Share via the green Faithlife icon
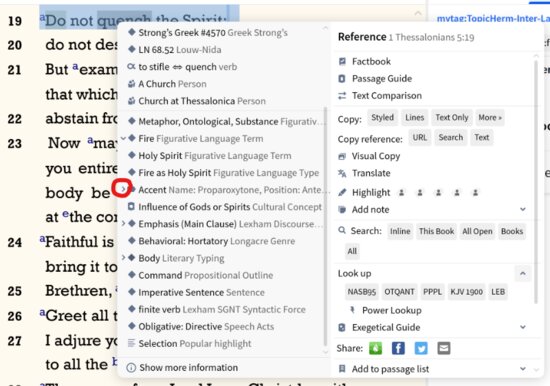This screenshot has width=550, height=386. tap(375, 348)
